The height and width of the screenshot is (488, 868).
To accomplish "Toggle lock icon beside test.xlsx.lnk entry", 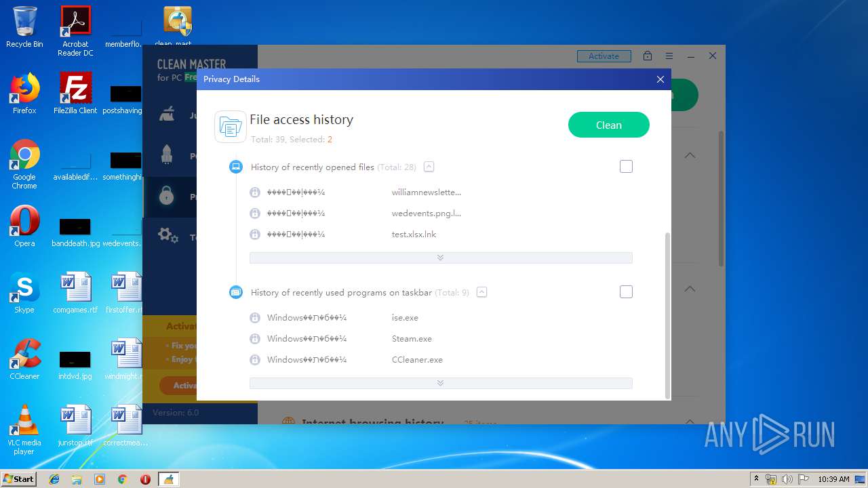I will point(255,235).
